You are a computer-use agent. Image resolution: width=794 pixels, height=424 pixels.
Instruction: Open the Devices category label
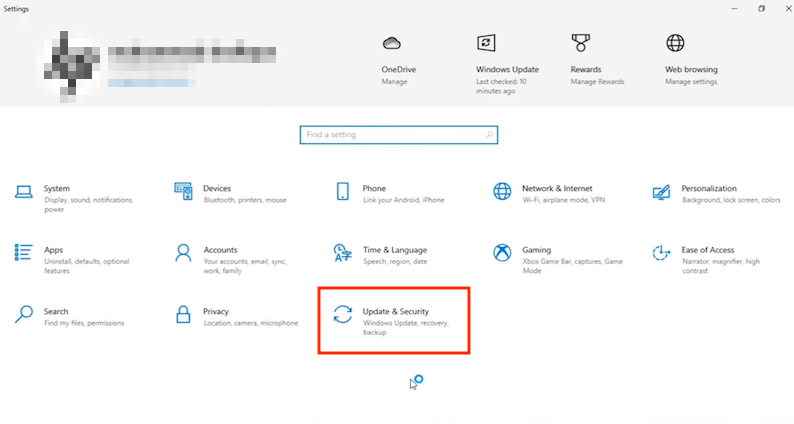(x=217, y=188)
